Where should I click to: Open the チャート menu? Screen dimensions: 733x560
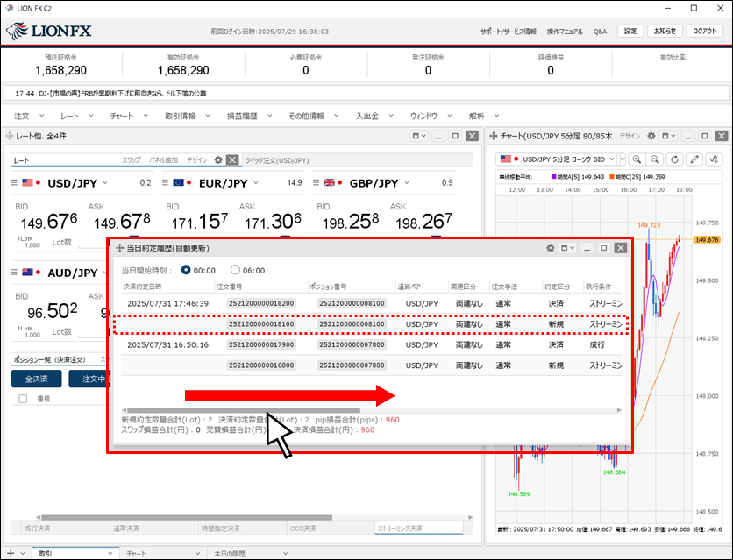click(x=126, y=116)
